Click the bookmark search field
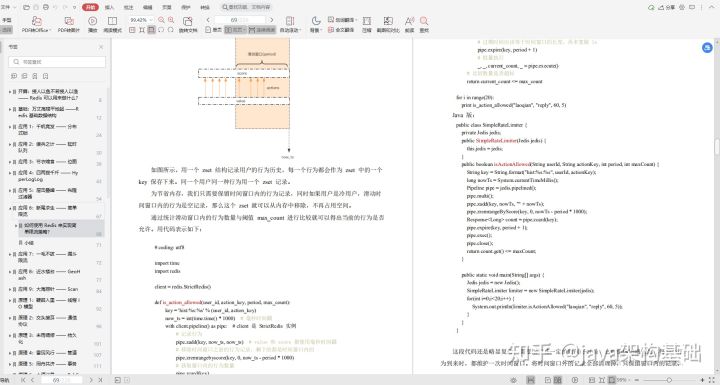720x385 pixels. pyautogui.click(x=57, y=62)
